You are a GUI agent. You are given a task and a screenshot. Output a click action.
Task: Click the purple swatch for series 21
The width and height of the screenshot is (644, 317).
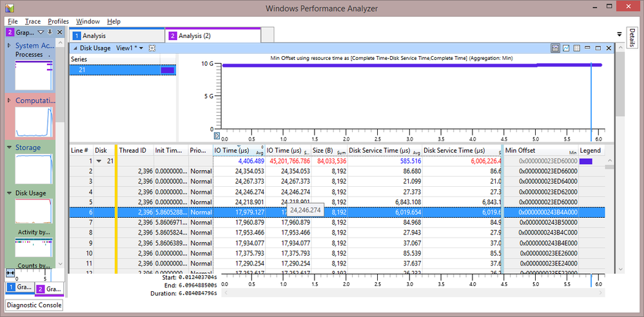pos(166,70)
